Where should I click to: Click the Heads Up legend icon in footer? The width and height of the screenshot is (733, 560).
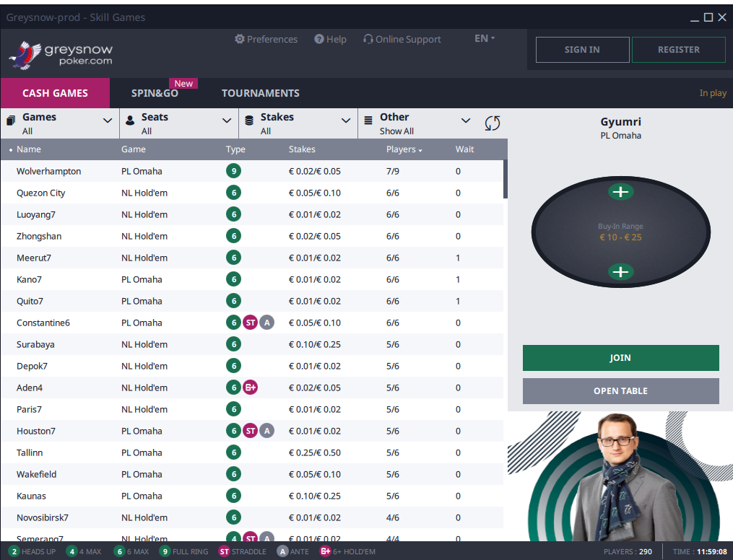coord(14,551)
